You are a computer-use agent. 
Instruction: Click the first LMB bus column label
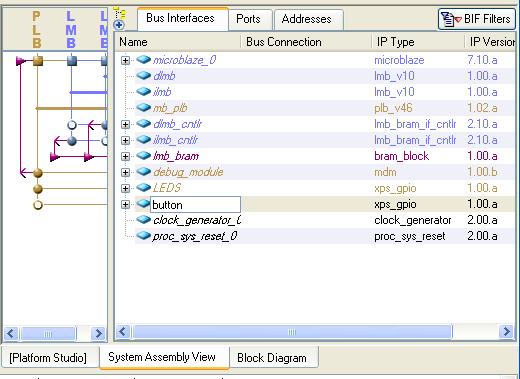[x=71, y=30]
